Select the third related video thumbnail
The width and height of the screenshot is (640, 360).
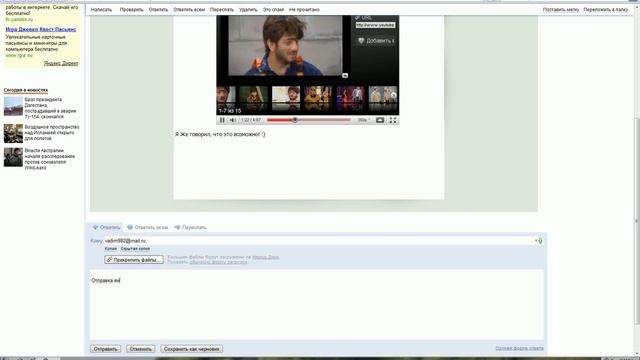286,98
